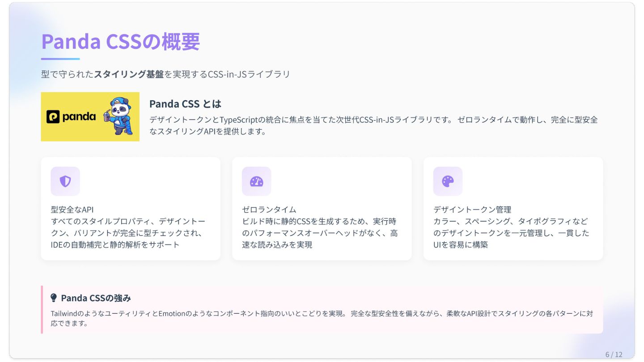Click the card title デザイントークン管理
This screenshot has width=644, height=362.
[x=472, y=210]
